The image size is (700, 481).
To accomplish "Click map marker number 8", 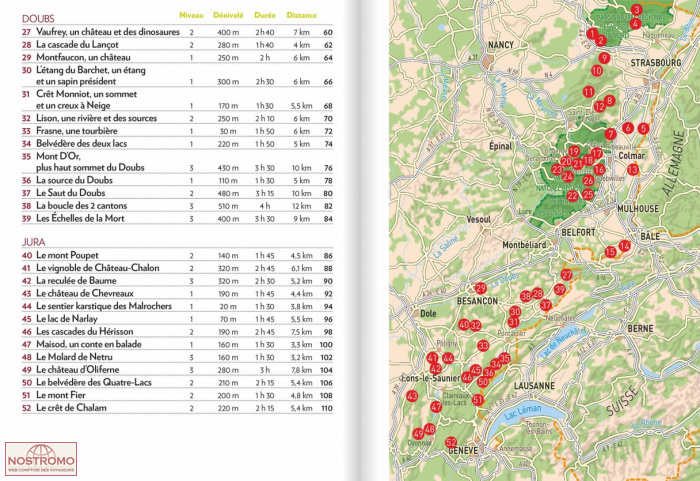I will pos(609,100).
